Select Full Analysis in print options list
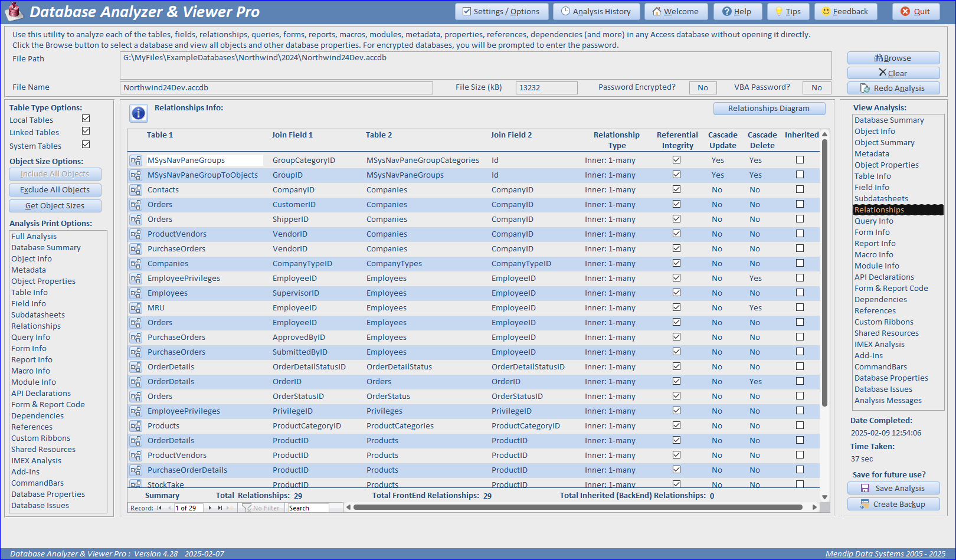956x560 pixels. [x=34, y=236]
